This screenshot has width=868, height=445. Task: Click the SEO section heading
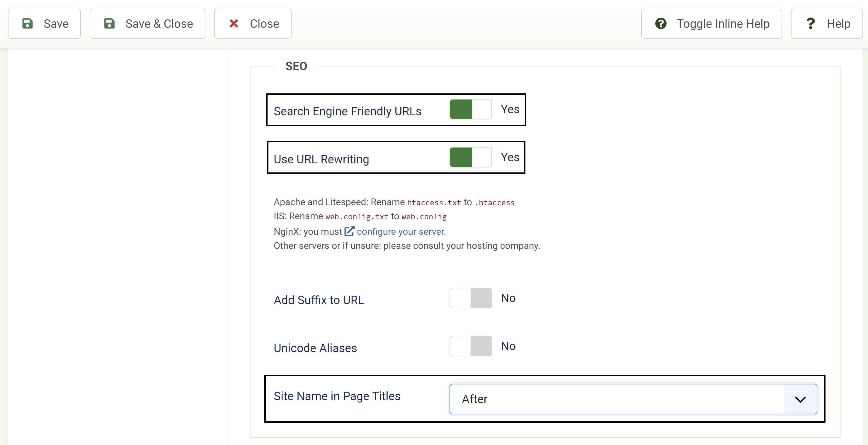coord(296,66)
